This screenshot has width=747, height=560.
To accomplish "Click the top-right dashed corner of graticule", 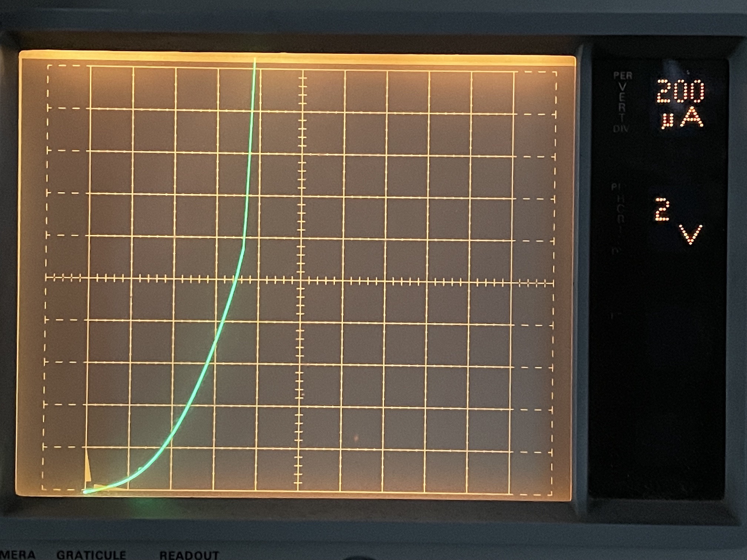I will click(x=556, y=73).
